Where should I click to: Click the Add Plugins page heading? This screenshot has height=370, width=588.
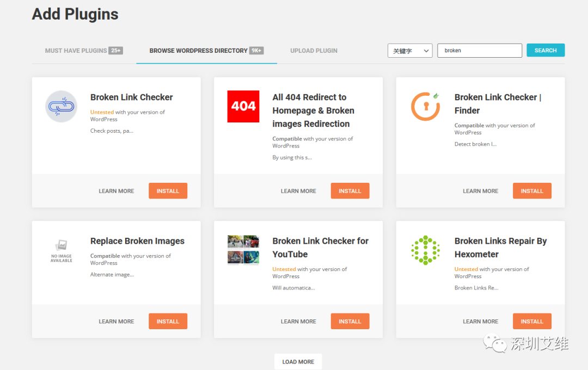tap(75, 14)
